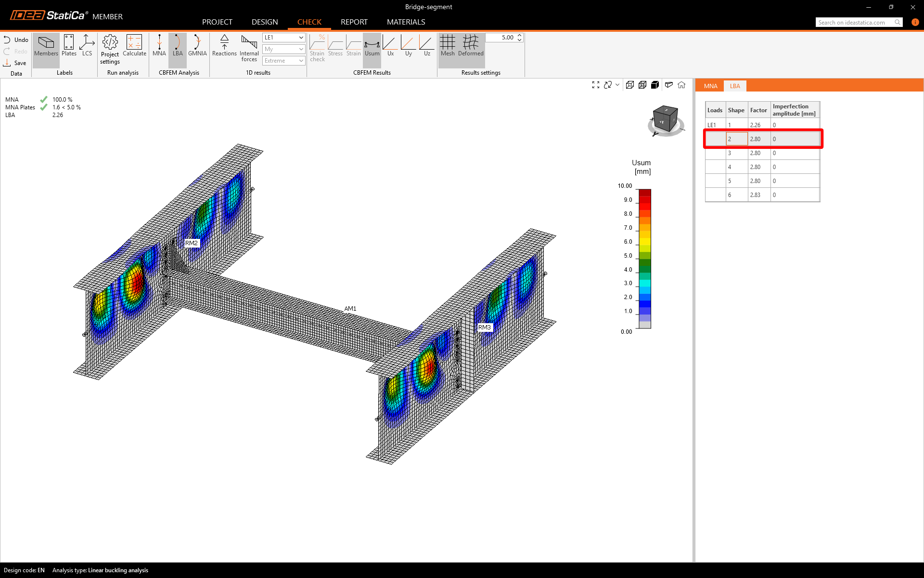Open the LE1 load case dropdown
The image size is (924, 578).
284,38
